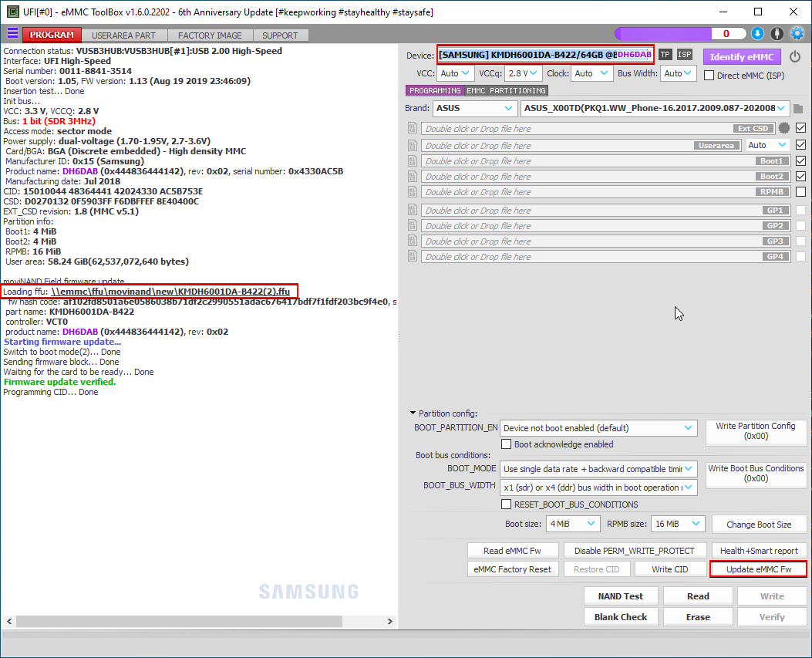This screenshot has height=658, width=812.
Task: Click the binary file icon for the Userarea row
Action: tap(413, 146)
